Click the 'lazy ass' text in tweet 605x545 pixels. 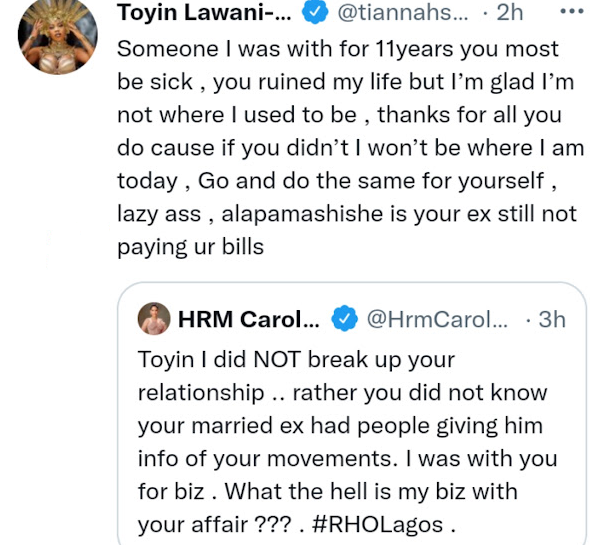(159, 214)
